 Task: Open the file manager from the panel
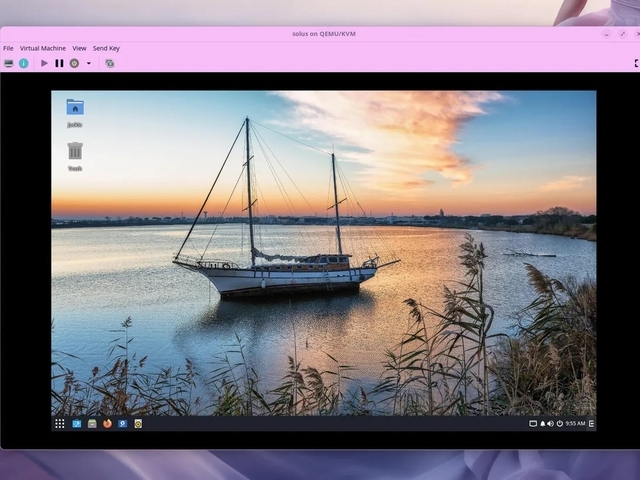[92, 424]
